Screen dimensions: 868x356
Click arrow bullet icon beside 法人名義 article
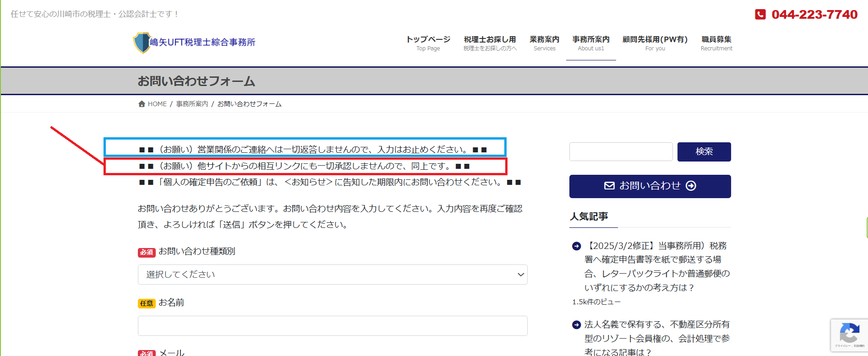pos(576,325)
